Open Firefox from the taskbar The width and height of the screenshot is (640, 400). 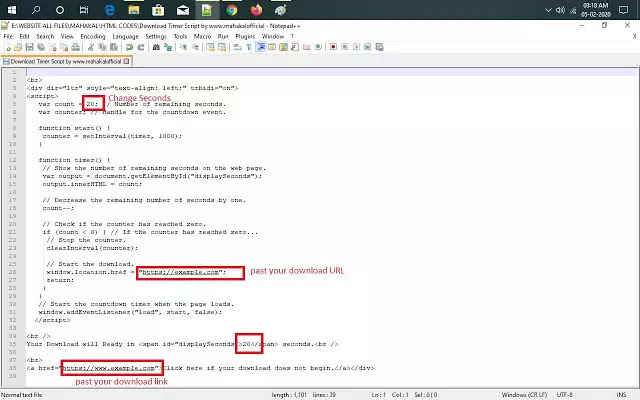pyautogui.click(x=256, y=10)
